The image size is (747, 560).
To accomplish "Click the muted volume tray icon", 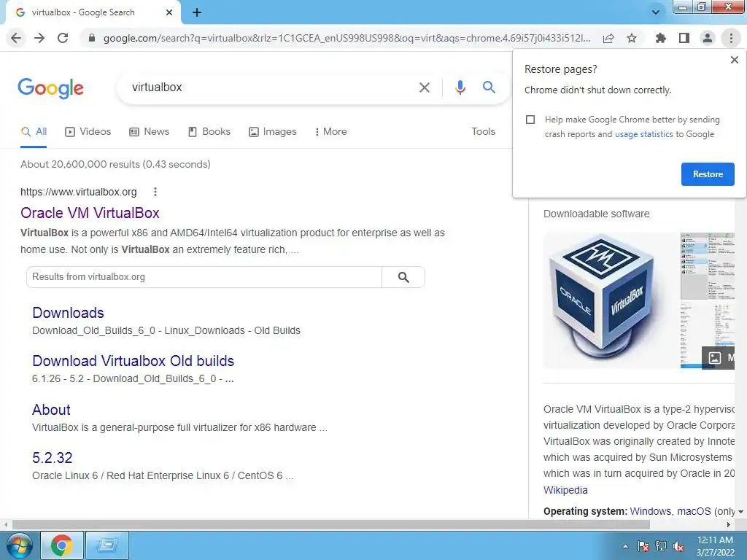I will (x=678, y=546).
